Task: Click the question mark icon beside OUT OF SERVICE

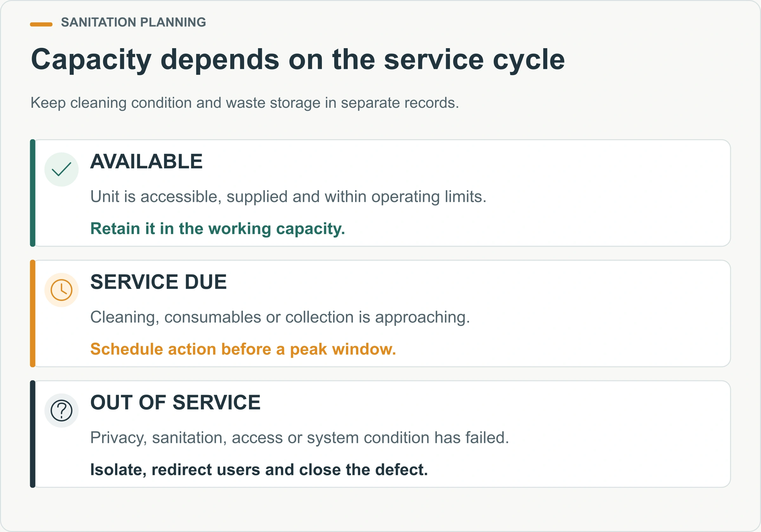Action: 61,411
